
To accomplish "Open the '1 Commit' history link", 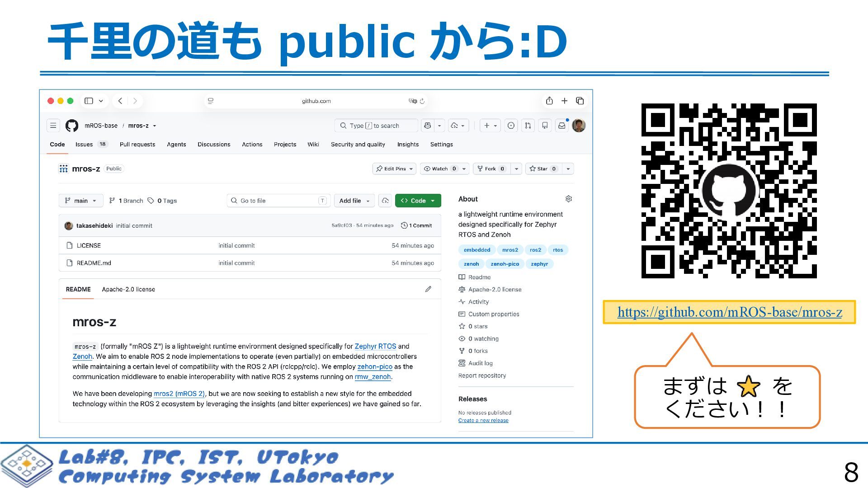I will point(416,225).
